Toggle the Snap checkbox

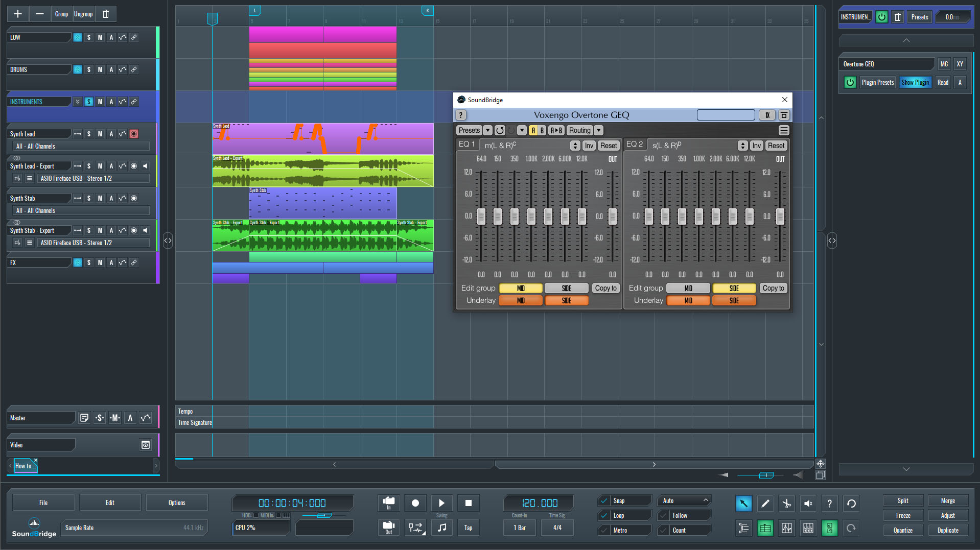[x=604, y=501]
